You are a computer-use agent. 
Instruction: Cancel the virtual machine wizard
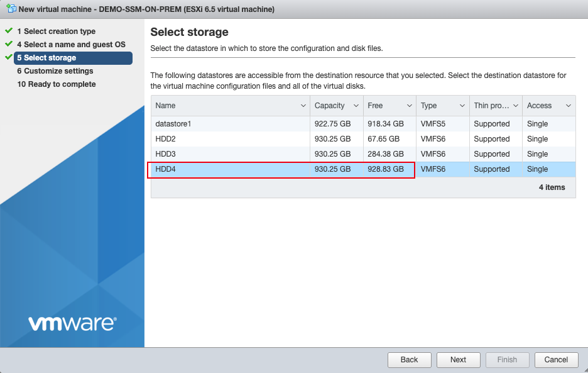(x=557, y=360)
